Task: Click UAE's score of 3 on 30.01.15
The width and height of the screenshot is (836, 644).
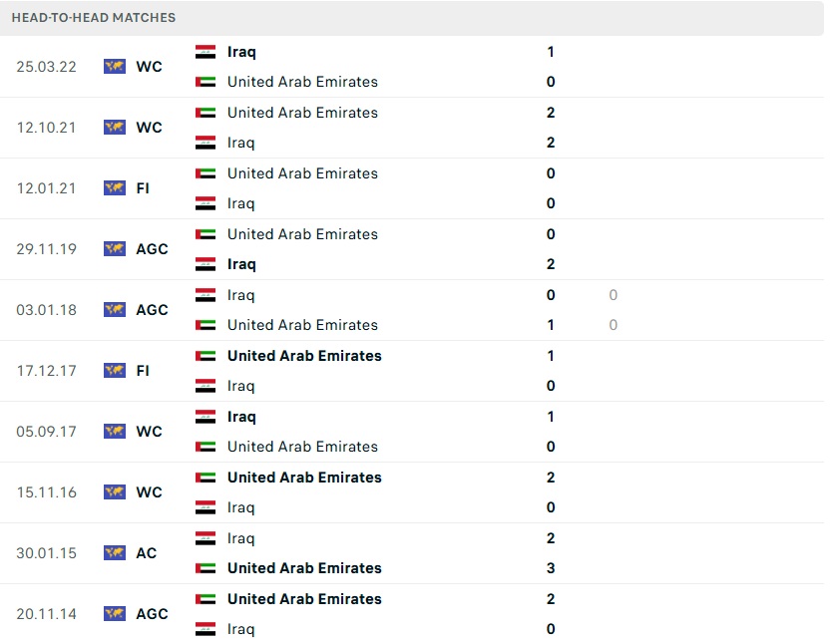Action: click(551, 568)
